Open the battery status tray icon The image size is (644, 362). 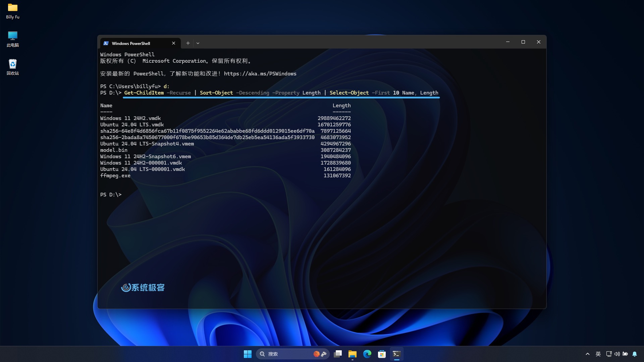pos(625,354)
